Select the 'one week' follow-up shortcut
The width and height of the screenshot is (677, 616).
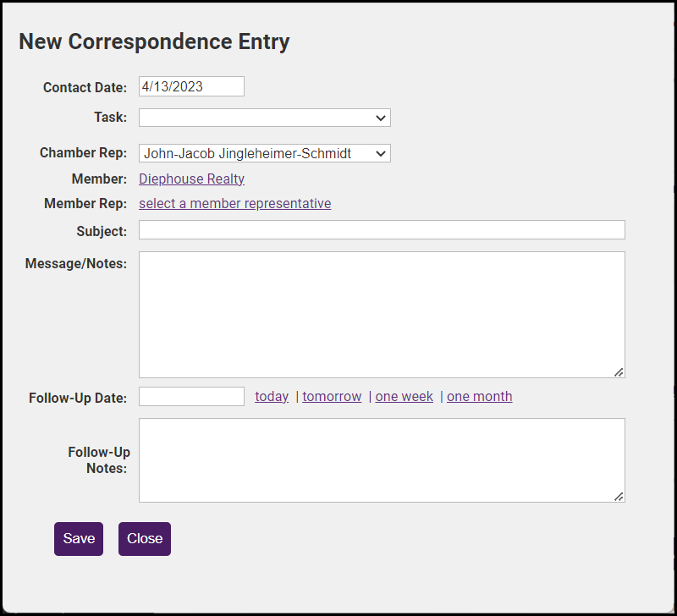tap(405, 396)
